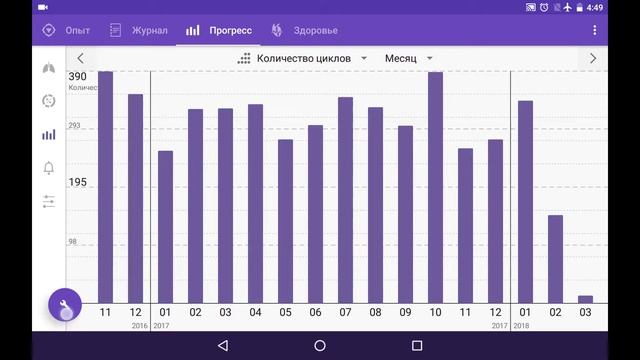Switch to the Журнал tab

point(139,30)
